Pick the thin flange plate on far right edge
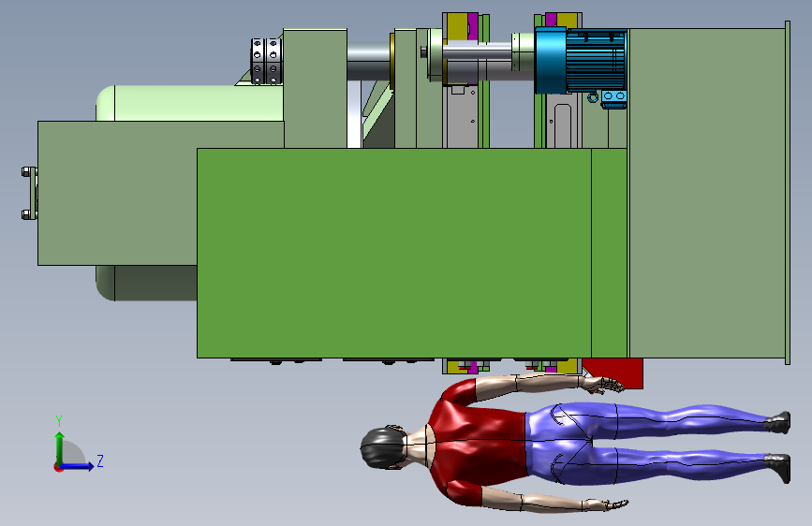 coord(788,193)
